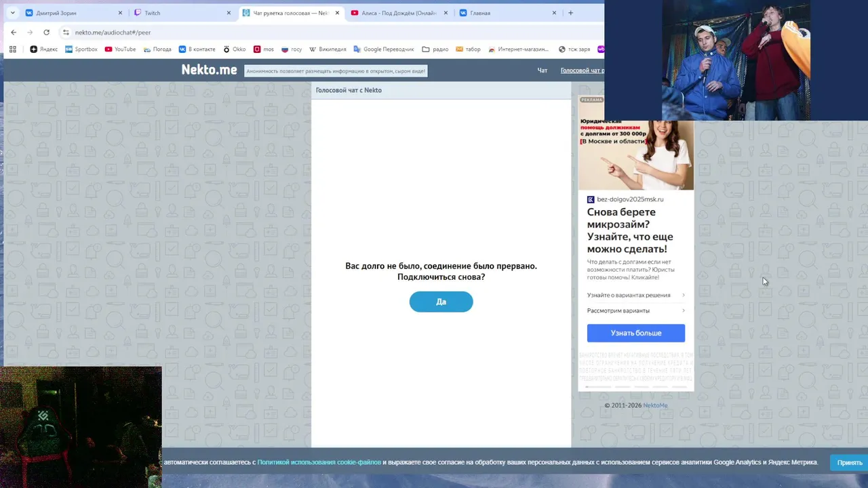Open the госу bookmark
Viewport: 868px width, 488px height.
click(292, 49)
